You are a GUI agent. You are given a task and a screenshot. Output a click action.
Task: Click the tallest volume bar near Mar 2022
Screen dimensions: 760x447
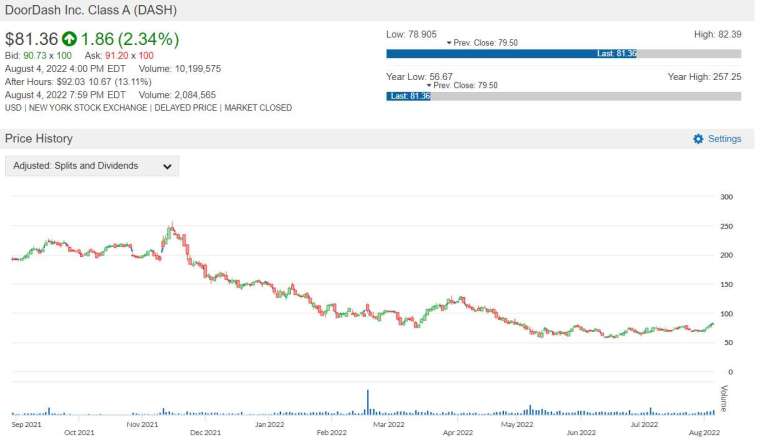pyautogui.click(x=367, y=402)
